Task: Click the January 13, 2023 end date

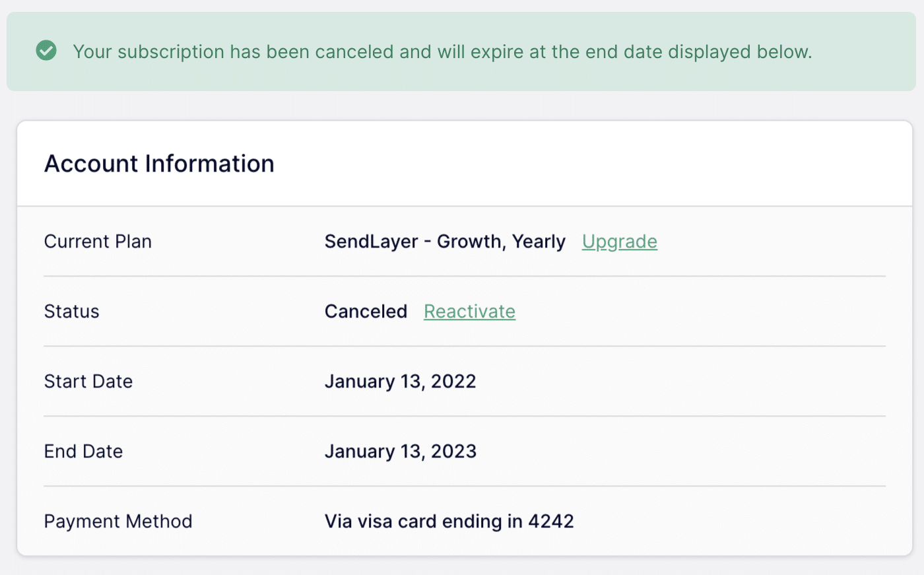Action: (401, 451)
